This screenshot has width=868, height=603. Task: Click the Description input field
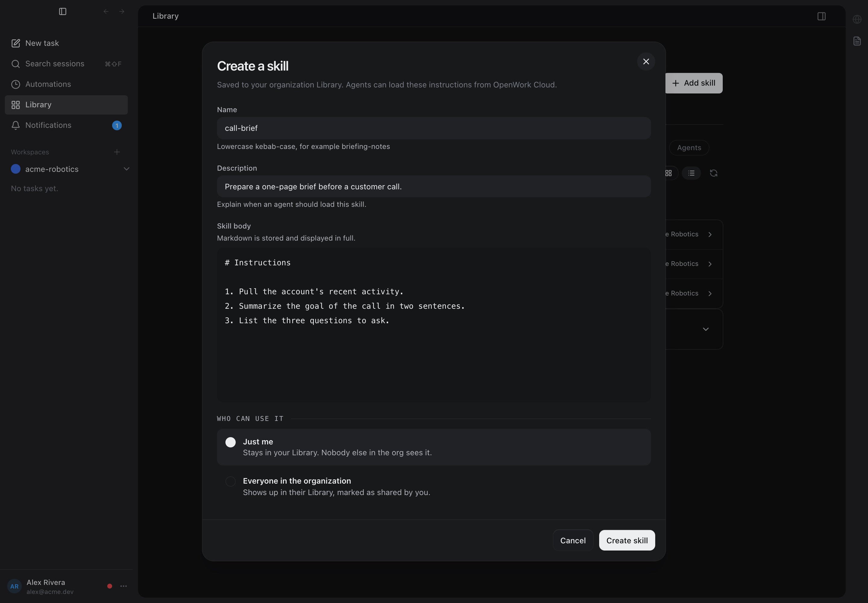click(x=434, y=186)
